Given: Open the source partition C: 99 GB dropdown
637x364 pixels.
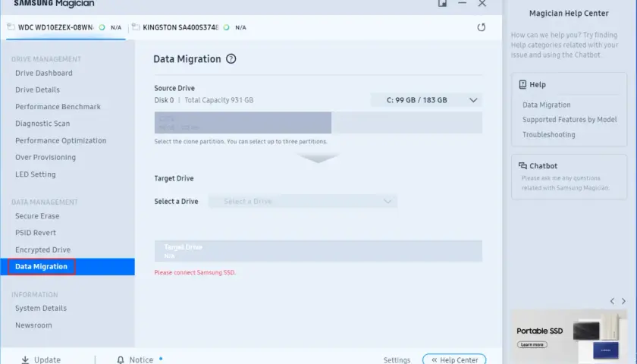Looking at the screenshot, I should pos(426,100).
